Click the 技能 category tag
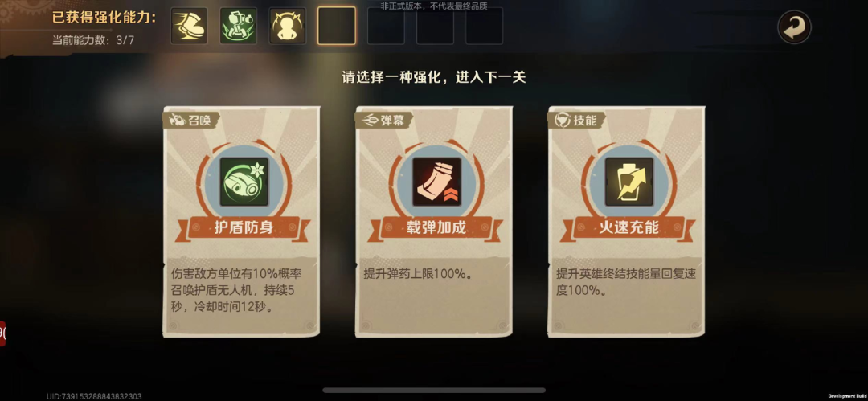The image size is (868, 401). 575,121
